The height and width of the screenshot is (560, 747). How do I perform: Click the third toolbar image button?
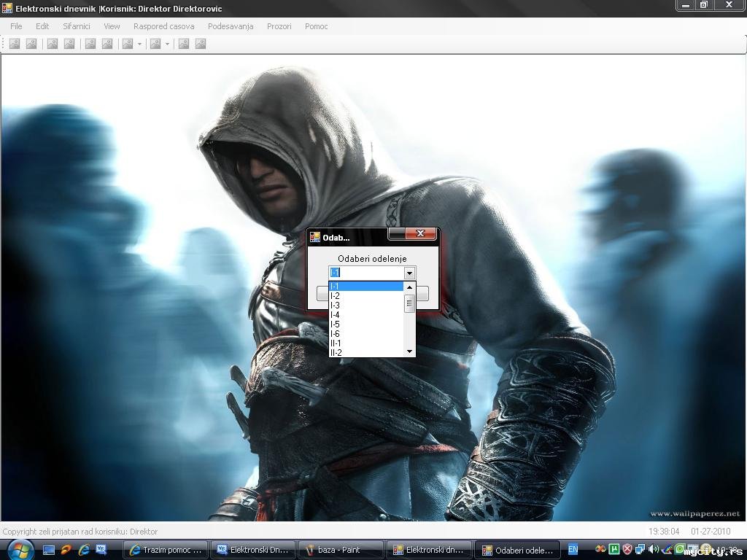pos(53,44)
